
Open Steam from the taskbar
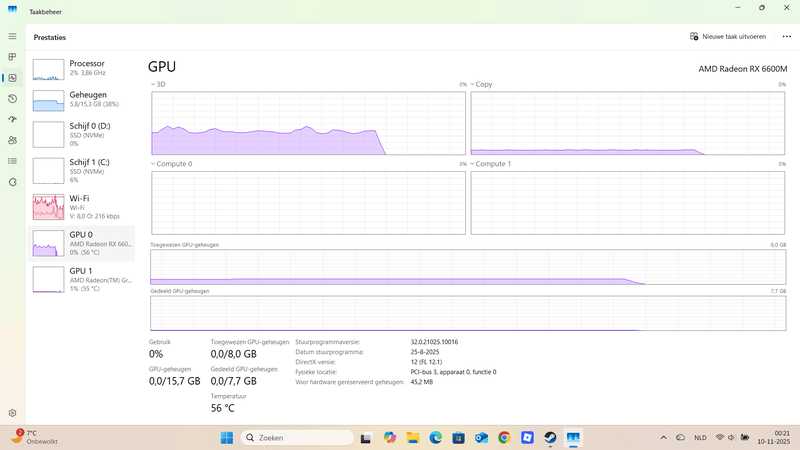[550, 438]
